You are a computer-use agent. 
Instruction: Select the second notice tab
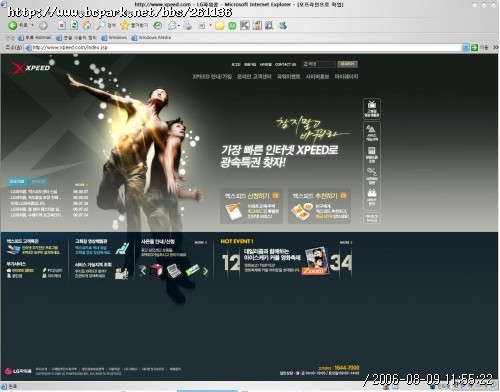pos(38,182)
